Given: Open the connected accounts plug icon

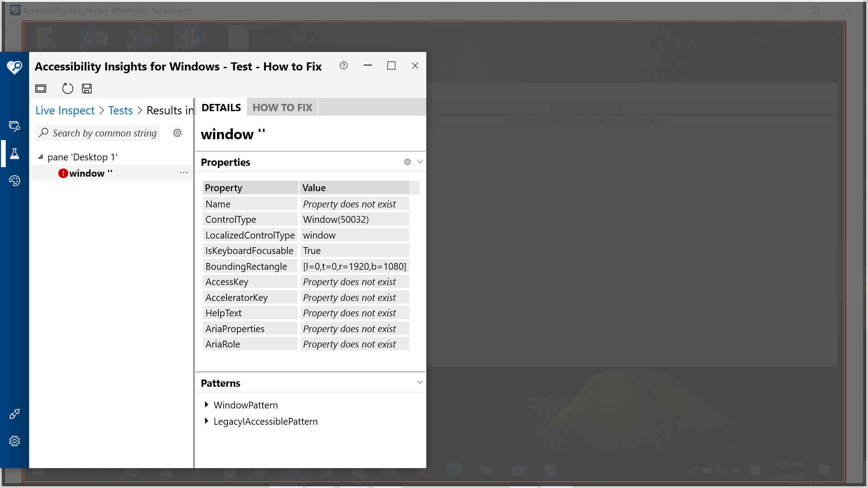Looking at the screenshot, I should [14, 413].
